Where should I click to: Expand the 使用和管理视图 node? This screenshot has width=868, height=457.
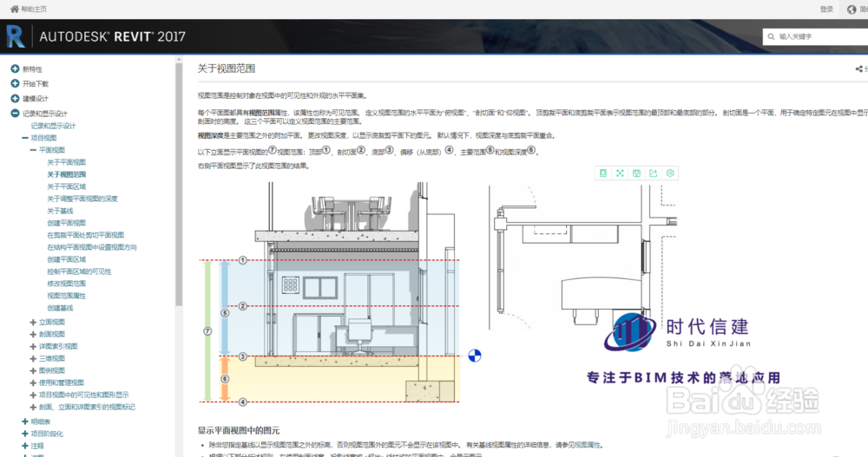[x=33, y=383]
